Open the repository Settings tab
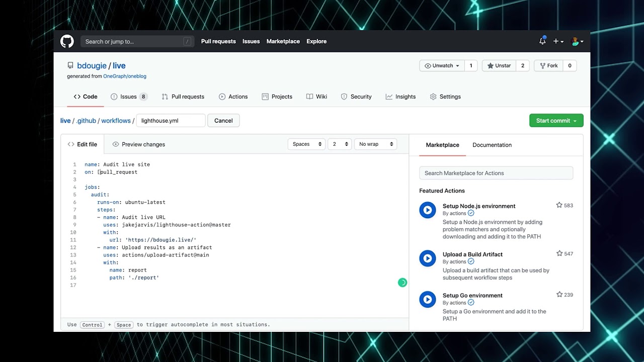This screenshot has width=644, height=362. tap(445, 97)
